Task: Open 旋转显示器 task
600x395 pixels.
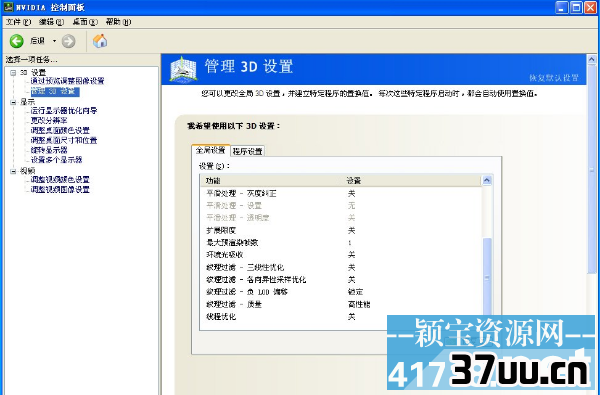Action: [49, 150]
